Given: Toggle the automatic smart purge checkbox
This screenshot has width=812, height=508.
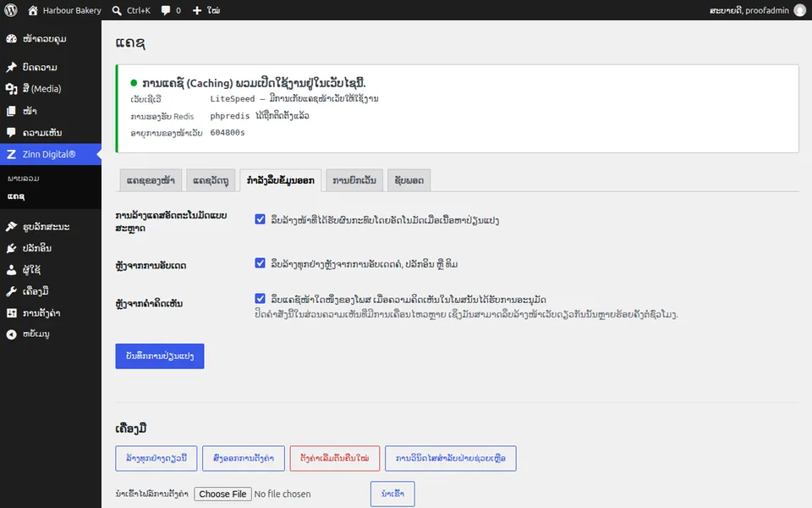Looking at the screenshot, I should [260, 219].
